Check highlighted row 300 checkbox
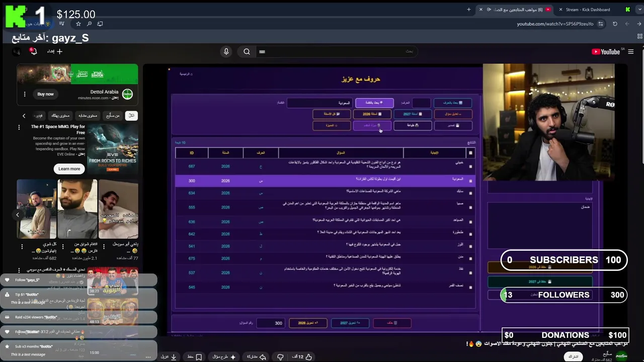This screenshot has height=362, width=644. [470, 180]
